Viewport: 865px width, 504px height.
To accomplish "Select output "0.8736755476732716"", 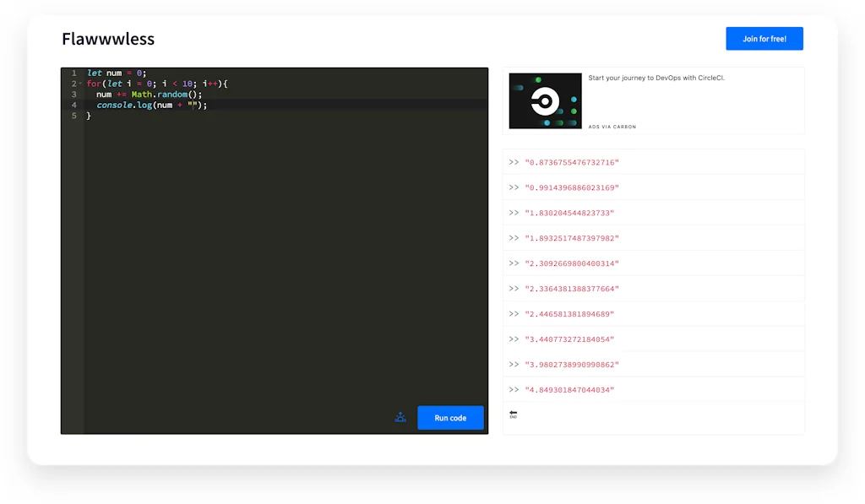I will click(572, 162).
